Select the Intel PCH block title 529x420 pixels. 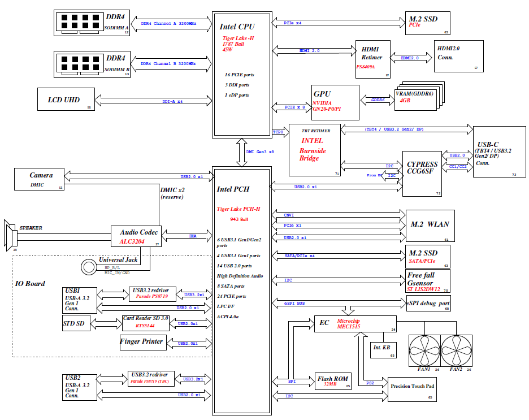(x=233, y=189)
